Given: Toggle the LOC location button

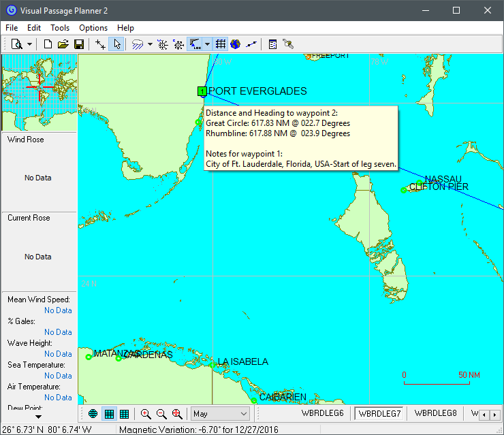Looking at the screenshot, I should tap(195, 44).
